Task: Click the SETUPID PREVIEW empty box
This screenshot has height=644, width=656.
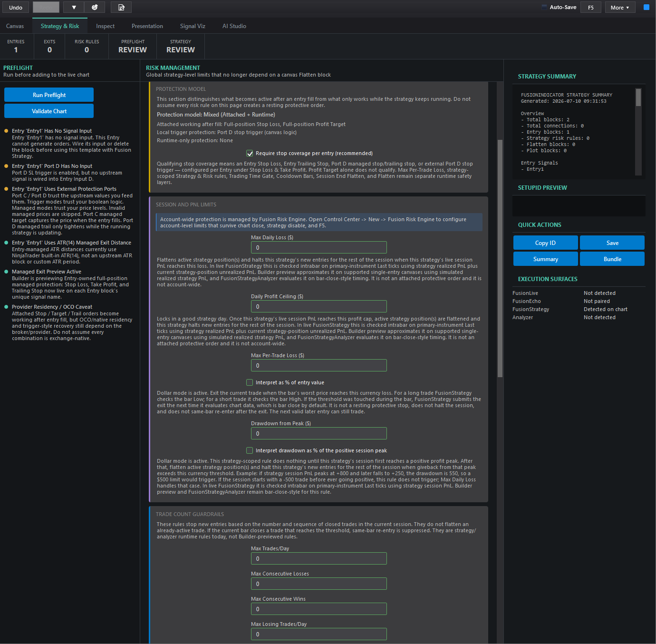Action: [579, 206]
